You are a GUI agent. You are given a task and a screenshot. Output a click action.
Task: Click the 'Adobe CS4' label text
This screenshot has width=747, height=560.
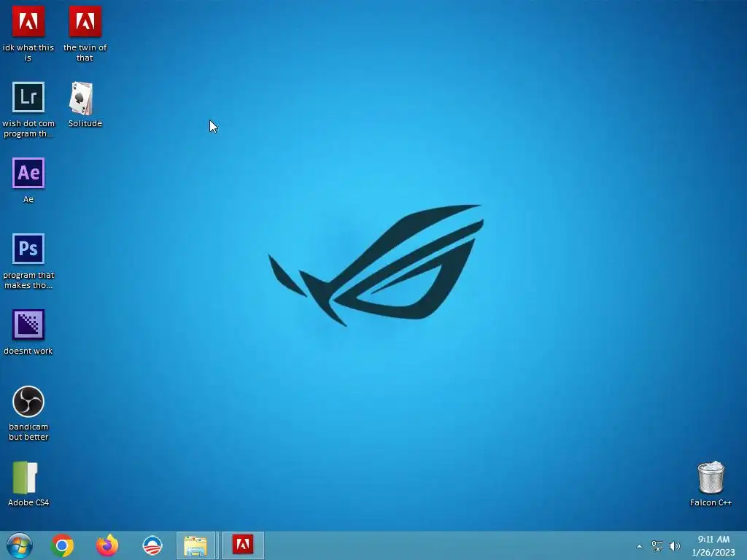[x=28, y=502]
